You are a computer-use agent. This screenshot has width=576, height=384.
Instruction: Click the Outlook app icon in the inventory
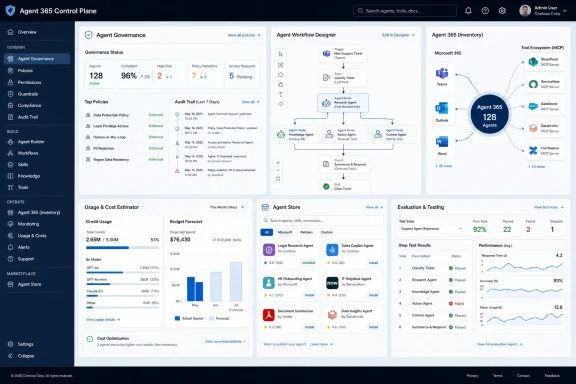click(442, 108)
